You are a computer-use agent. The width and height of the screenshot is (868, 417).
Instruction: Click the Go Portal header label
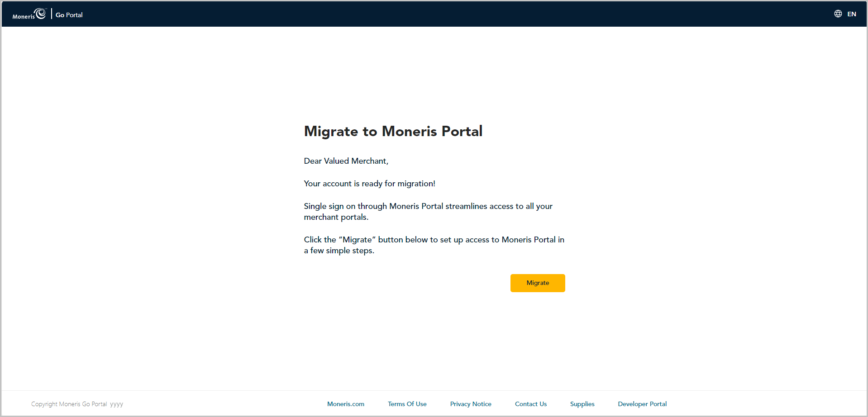click(69, 15)
